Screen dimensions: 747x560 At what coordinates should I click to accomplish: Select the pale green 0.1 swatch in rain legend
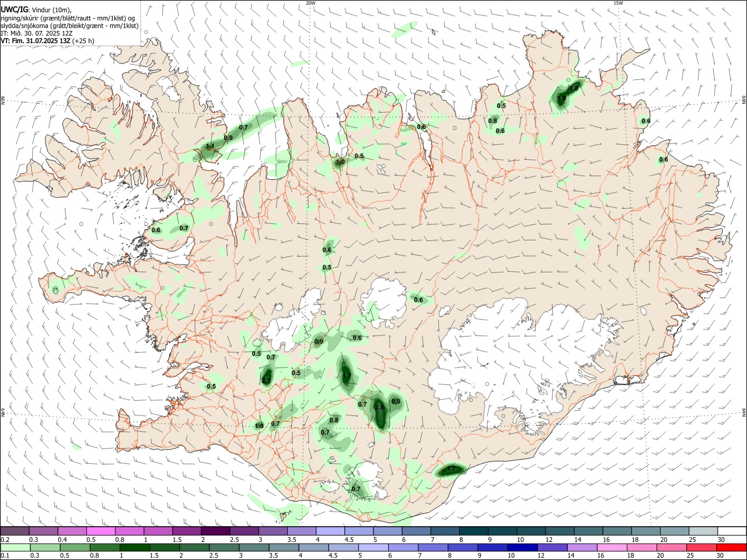click(x=15, y=547)
